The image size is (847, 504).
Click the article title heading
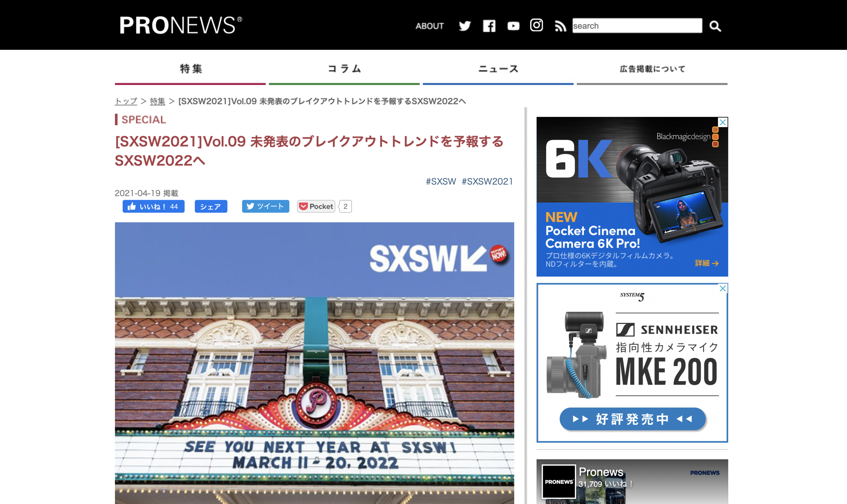coord(309,151)
